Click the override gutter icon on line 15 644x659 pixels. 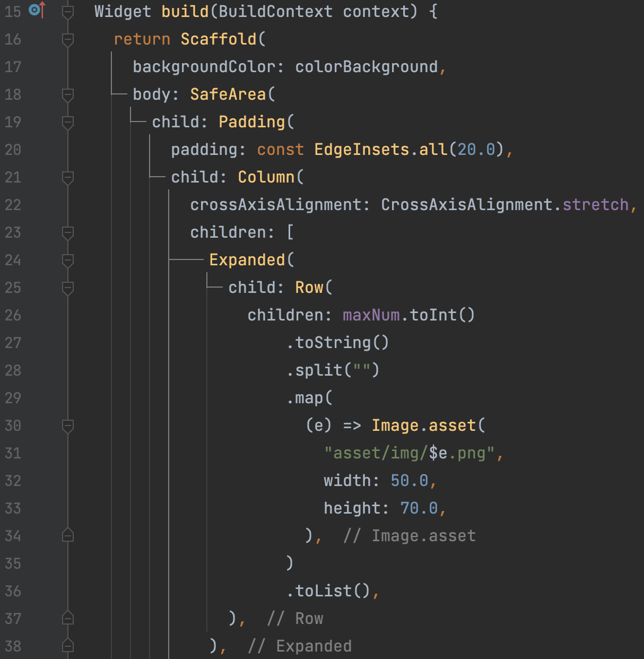(38, 10)
